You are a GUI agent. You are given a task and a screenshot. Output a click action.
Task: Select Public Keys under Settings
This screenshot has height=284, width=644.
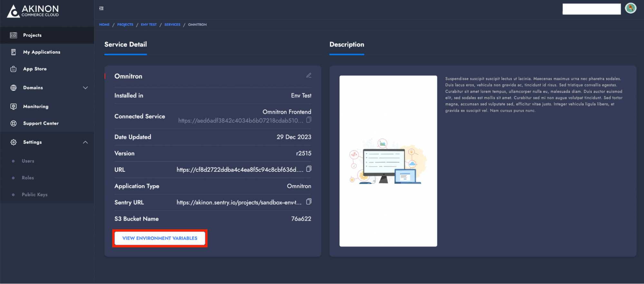(34, 195)
